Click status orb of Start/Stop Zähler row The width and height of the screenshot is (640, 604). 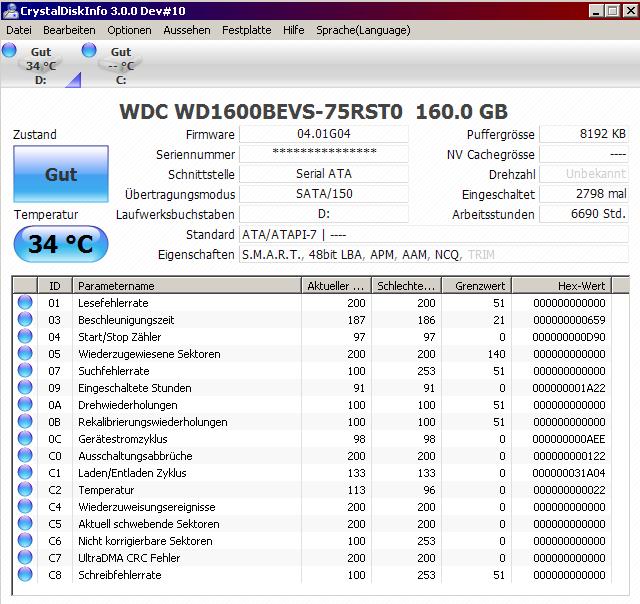coord(25,337)
